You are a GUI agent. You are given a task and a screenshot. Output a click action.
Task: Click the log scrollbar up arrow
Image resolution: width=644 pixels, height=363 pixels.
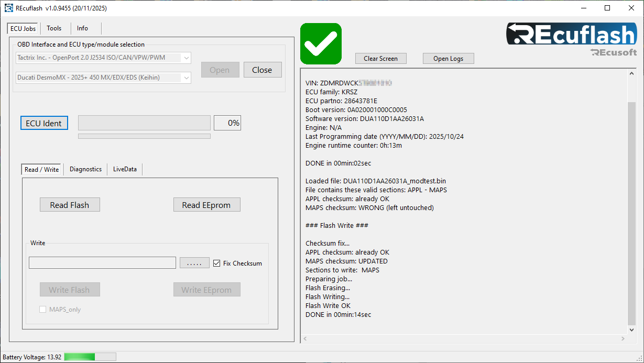pyautogui.click(x=631, y=74)
